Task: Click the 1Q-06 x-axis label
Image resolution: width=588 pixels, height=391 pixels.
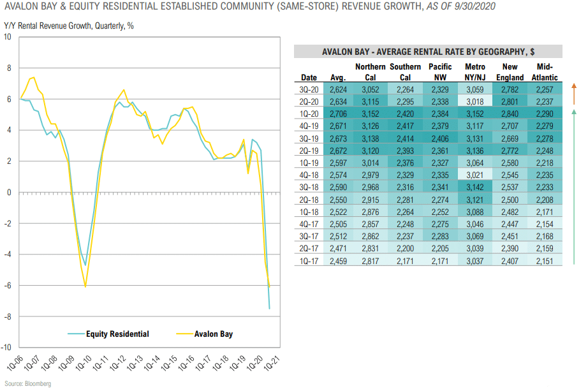Action: pos(15,364)
